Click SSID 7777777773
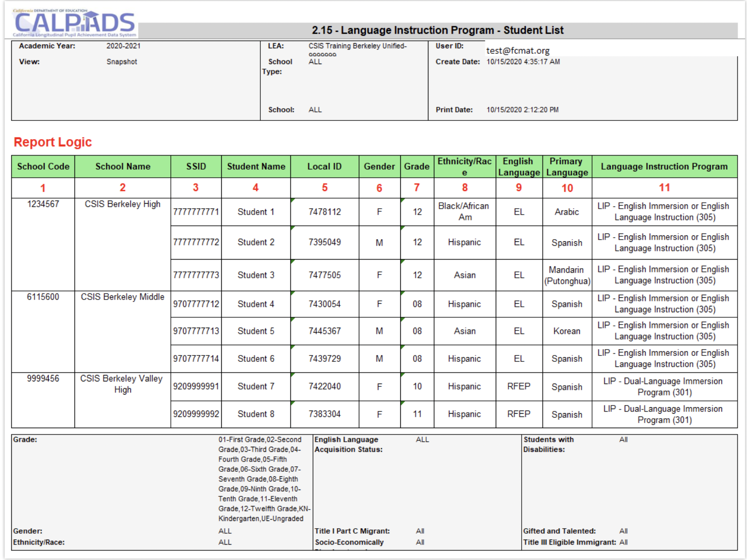 tap(196, 275)
